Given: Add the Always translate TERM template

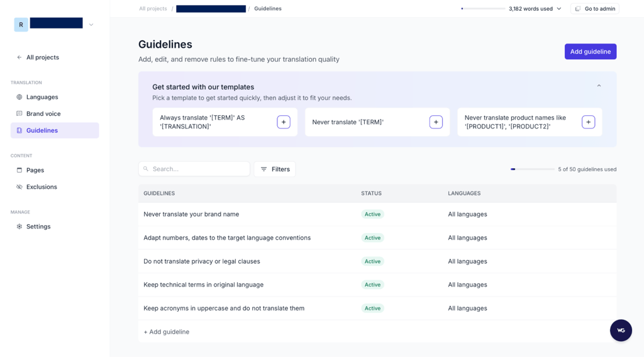Looking at the screenshot, I should [x=284, y=122].
